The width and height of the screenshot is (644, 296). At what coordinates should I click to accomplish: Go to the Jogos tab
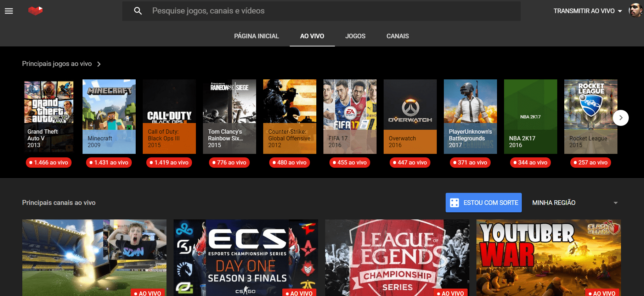point(355,36)
